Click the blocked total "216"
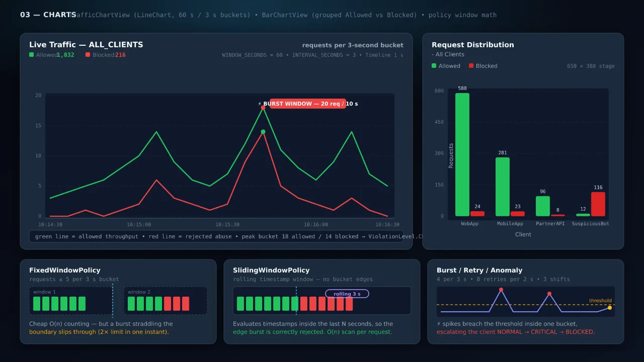Image resolution: width=644 pixels, height=362 pixels. pos(120,55)
